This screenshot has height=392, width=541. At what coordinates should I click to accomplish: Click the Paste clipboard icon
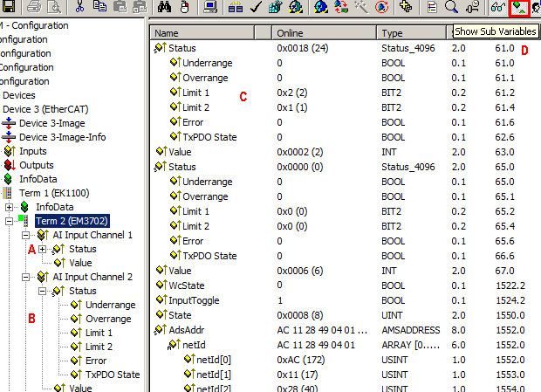pos(120,6)
